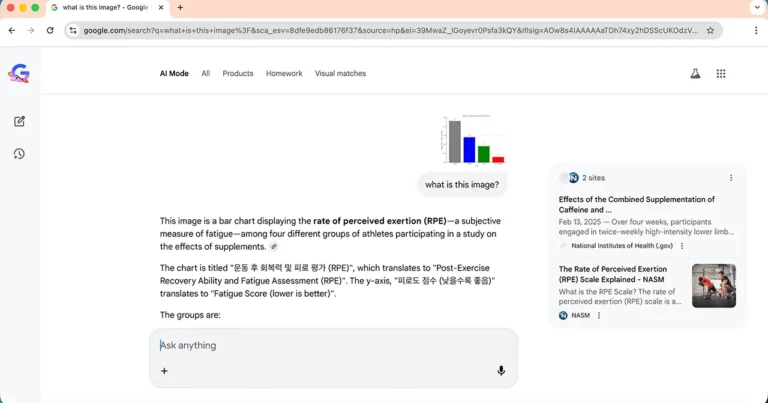Open the RPE Scale Explained NASM article
Viewport: 768px width, 403px height.
612,274
